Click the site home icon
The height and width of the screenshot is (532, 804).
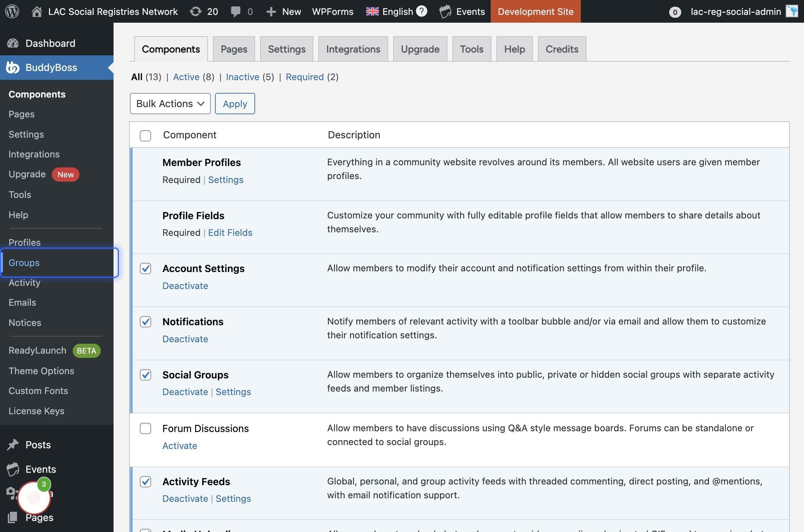36,11
